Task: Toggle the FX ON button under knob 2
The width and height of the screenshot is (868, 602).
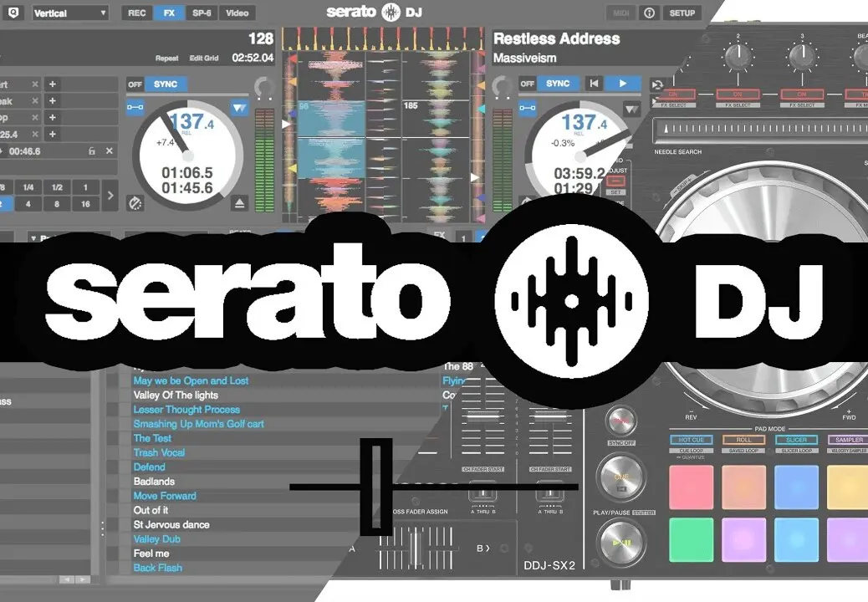Action: coord(738,94)
